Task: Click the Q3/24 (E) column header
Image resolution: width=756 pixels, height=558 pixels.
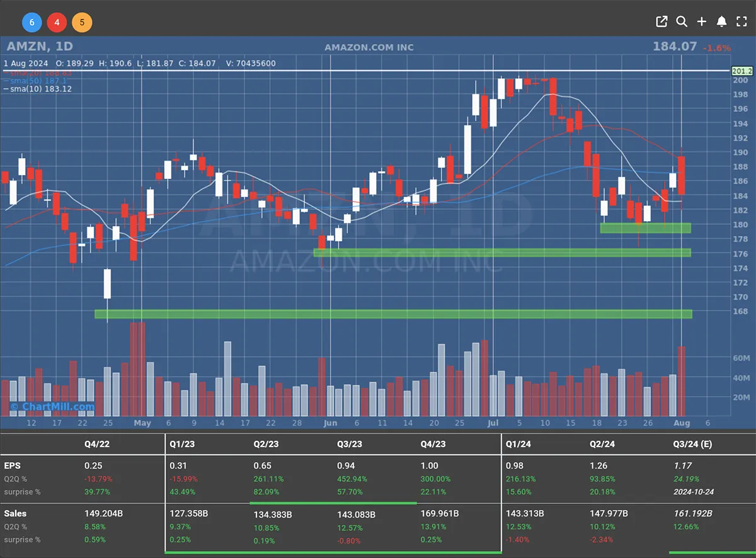Action: tap(692, 444)
